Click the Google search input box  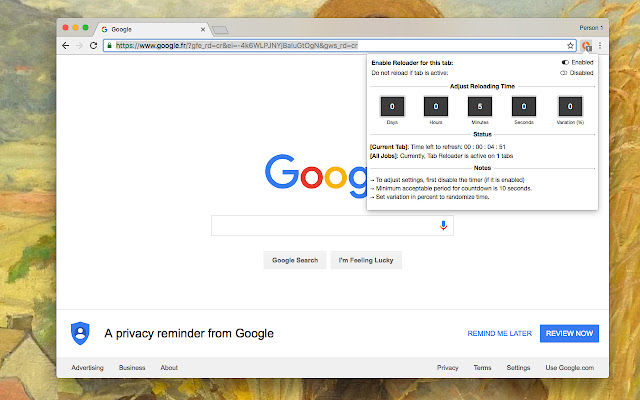332,225
